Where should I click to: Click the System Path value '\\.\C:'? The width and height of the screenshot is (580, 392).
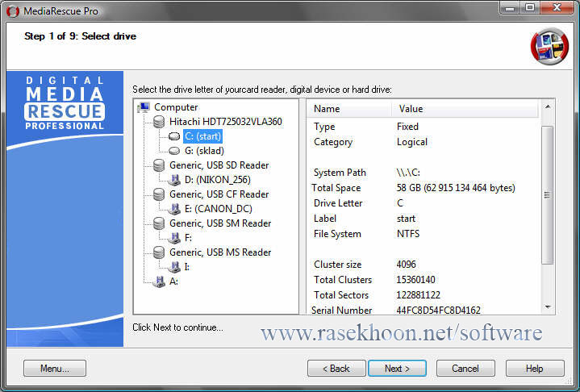(408, 173)
